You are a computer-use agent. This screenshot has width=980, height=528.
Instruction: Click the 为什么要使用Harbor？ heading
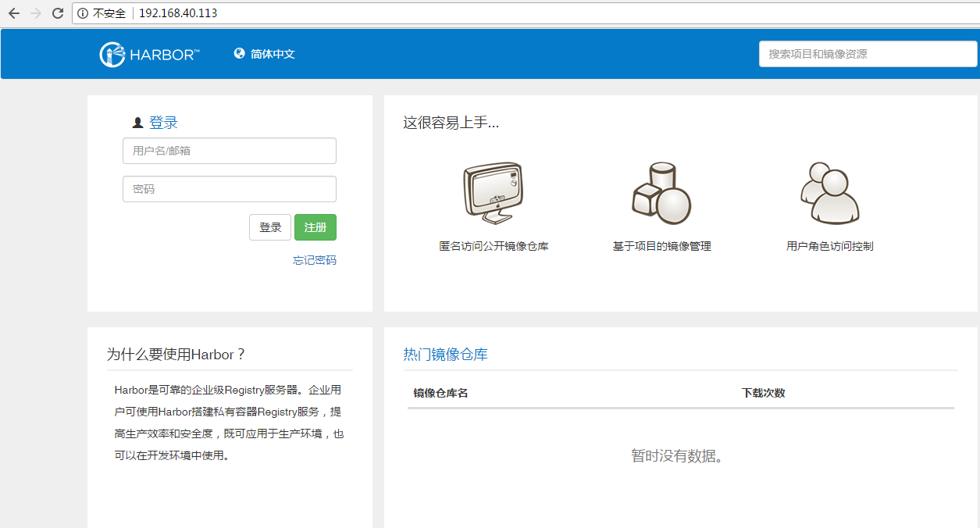tap(176, 355)
